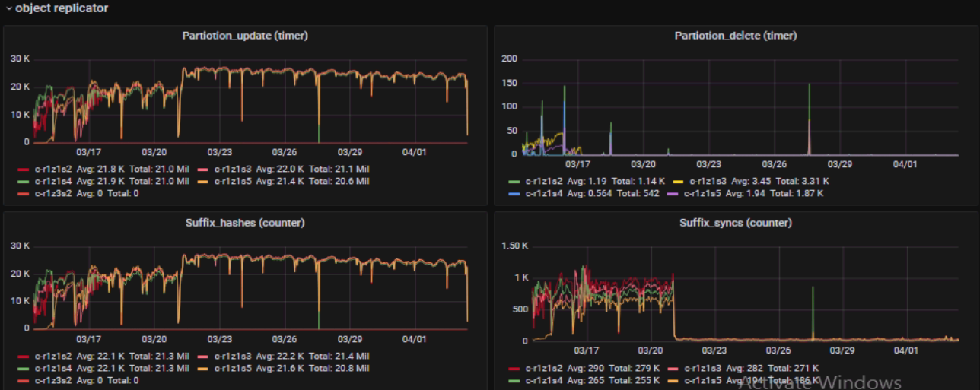Image resolution: width=980 pixels, height=390 pixels.
Task: Toggle c-r1z1s5 series in Partiotion_update legend
Action: pyautogui.click(x=232, y=181)
